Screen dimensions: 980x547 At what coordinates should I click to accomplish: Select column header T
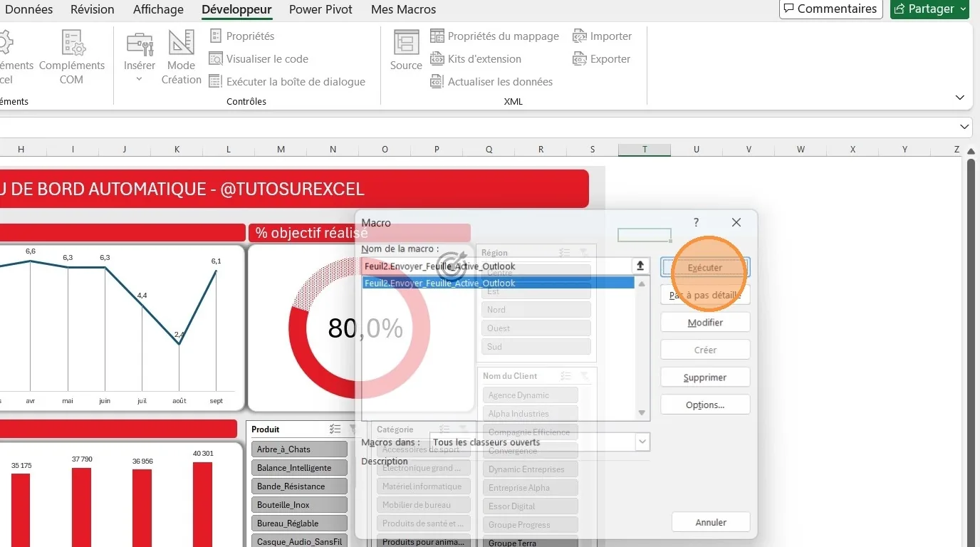tap(645, 150)
